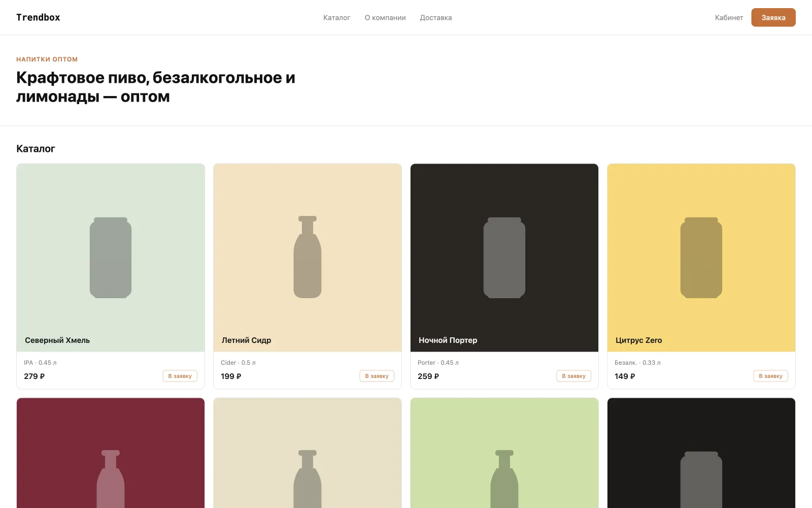The height and width of the screenshot is (508, 812).
Task: Click the 149 ₽ price
Action: [625, 376]
